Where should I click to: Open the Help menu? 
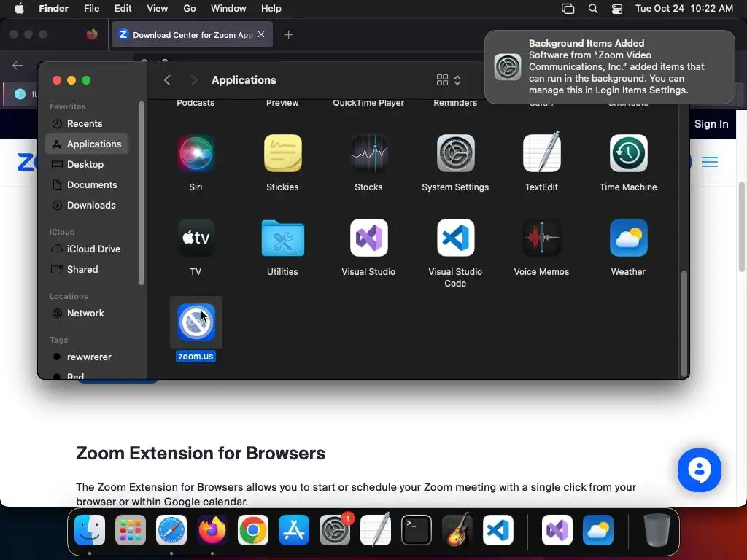pos(271,9)
